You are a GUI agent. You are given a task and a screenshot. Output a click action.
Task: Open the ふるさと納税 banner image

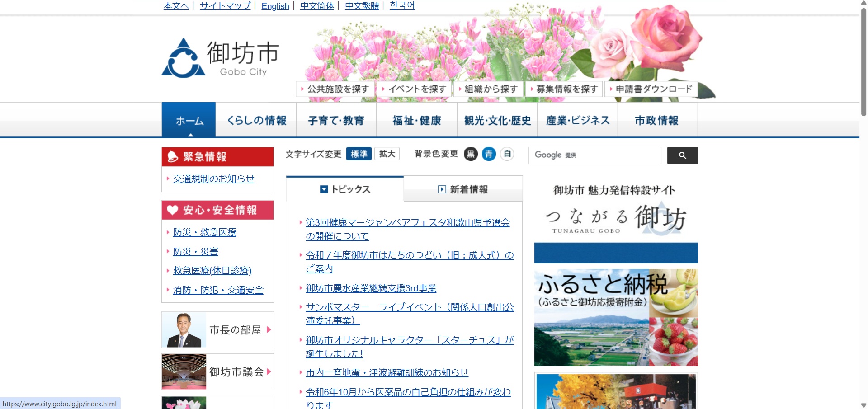(x=616, y=317)
